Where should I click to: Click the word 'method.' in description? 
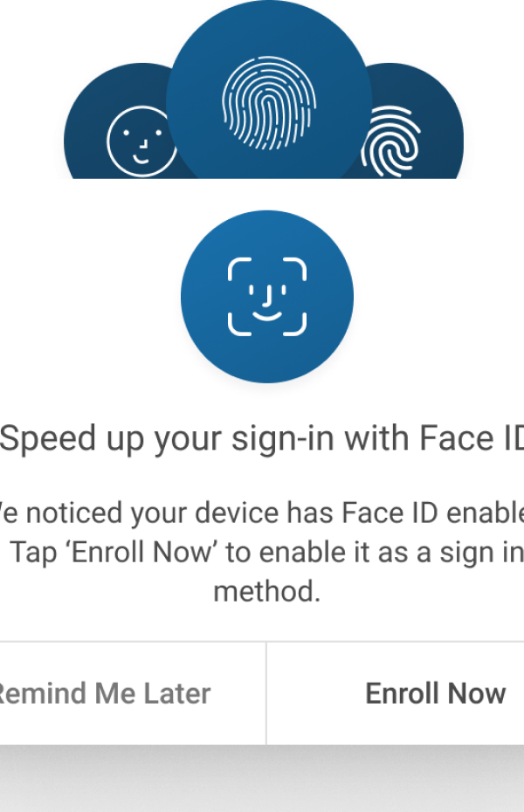click(267, 591)
